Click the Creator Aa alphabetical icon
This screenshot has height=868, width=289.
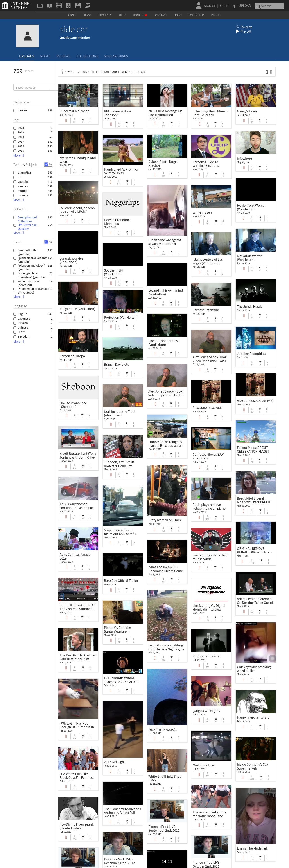pos(50,242)
